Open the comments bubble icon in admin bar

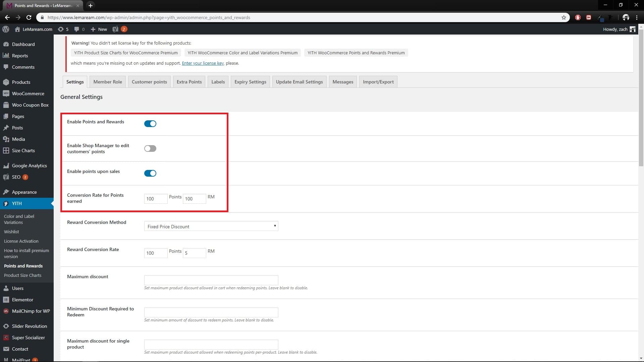(77, 29)
